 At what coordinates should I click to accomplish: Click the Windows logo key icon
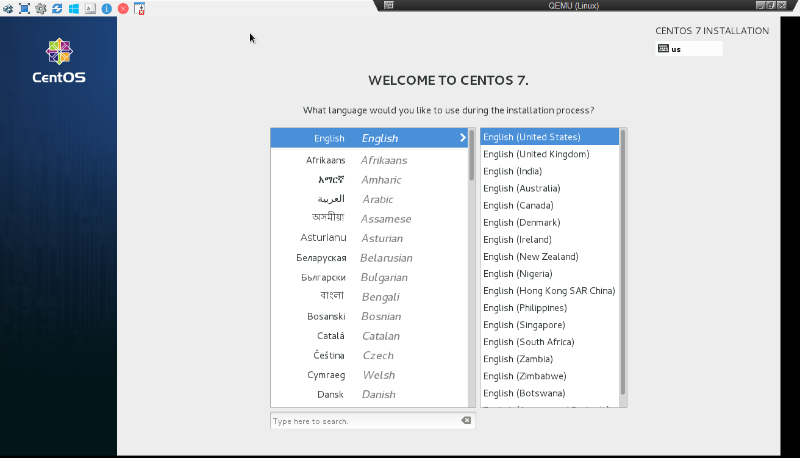click(x=74, y=8)
